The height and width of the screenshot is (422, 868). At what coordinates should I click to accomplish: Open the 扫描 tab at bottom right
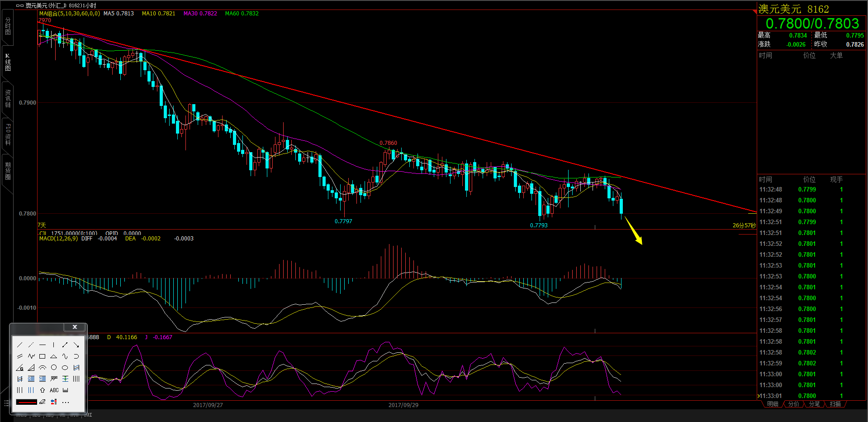click(835, 404)
